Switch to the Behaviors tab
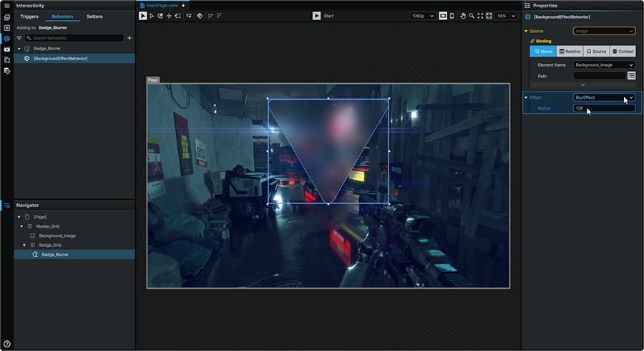This screenshot has width=644, height=351. [x=62, y=16]
